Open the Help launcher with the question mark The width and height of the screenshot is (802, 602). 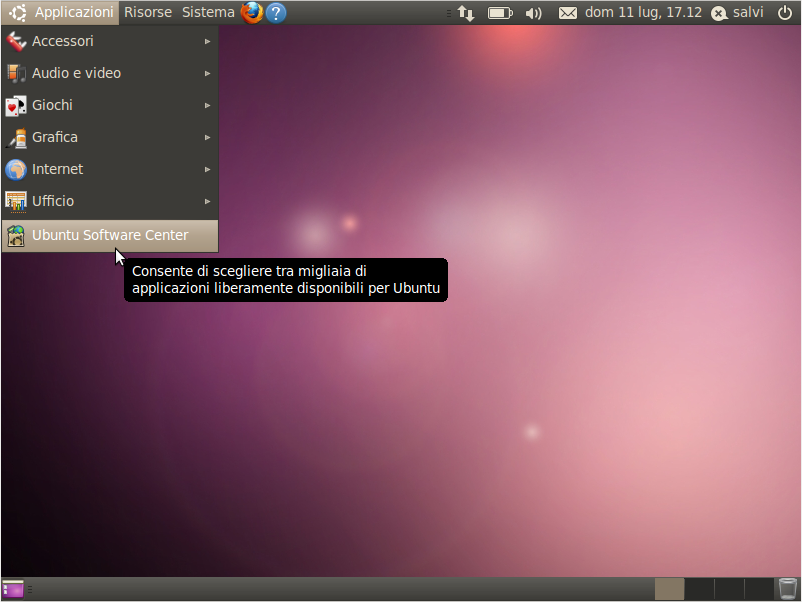click(x=276, y=13)
